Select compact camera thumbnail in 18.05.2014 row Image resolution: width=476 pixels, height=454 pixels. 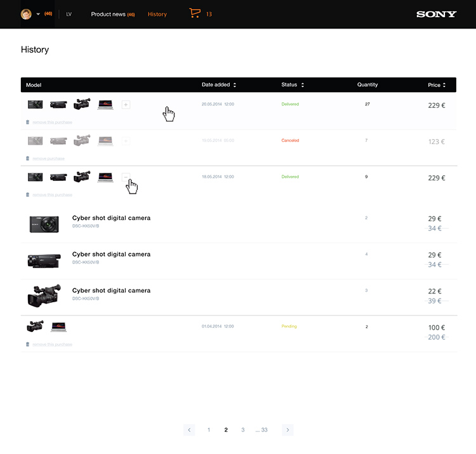coord(35,177)
